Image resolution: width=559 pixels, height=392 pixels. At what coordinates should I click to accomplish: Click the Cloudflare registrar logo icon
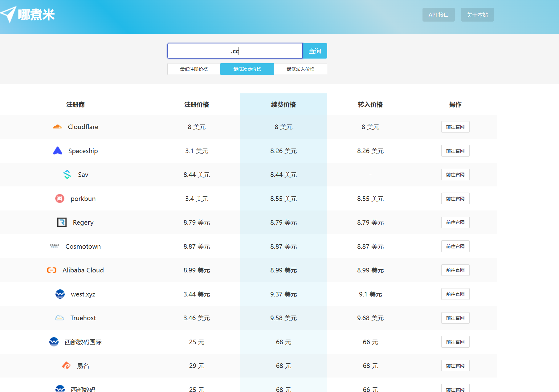point(57,127)
